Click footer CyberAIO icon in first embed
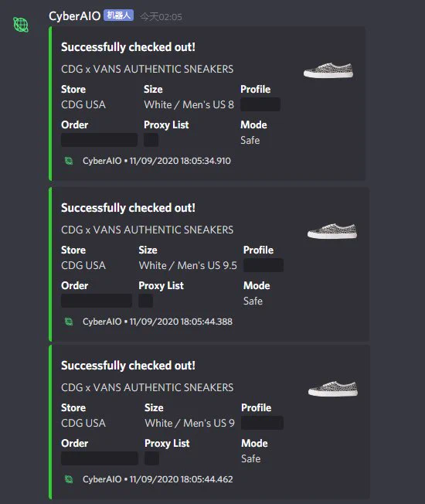The image size is (425, 504). point(69,161)
